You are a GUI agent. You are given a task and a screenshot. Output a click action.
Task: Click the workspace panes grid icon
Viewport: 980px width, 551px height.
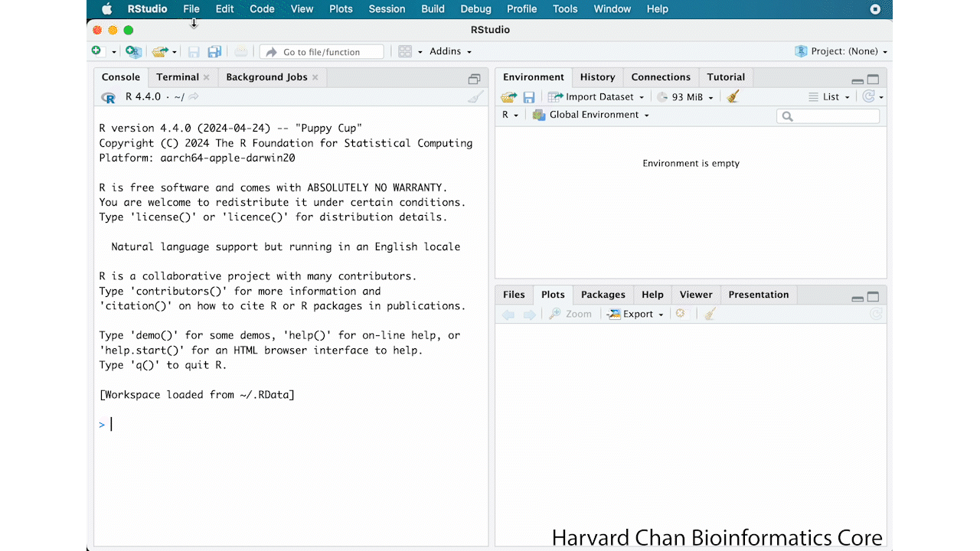tap(405, 51)
